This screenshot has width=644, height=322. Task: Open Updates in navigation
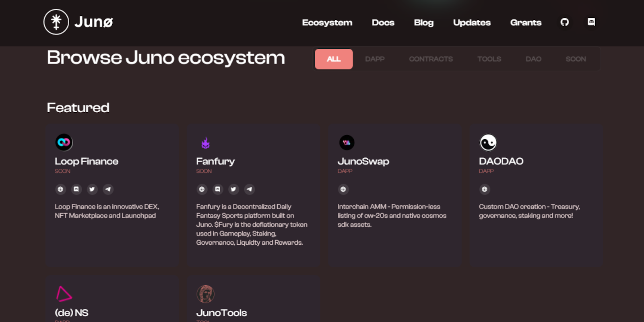(472, 23)
